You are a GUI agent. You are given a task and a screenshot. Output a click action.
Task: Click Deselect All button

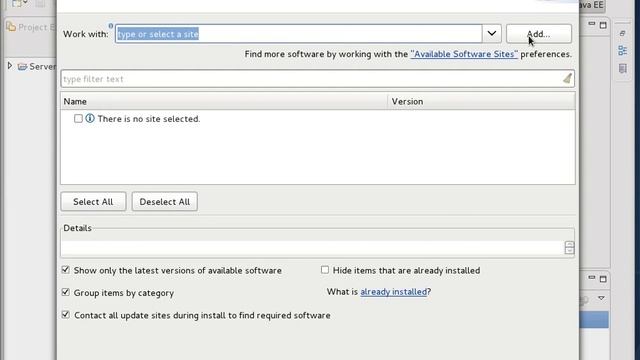pyautogui.click(x=164, y=202)
